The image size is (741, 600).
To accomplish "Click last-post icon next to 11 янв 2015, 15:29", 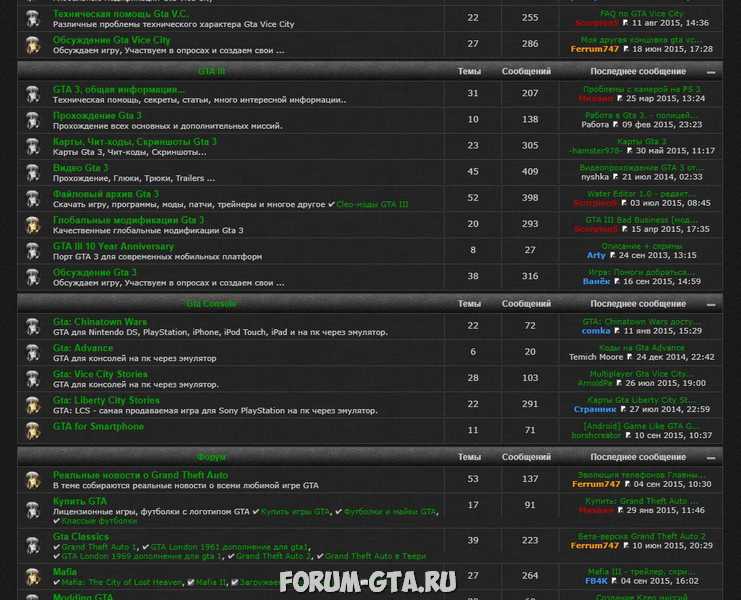I will 617,331.
